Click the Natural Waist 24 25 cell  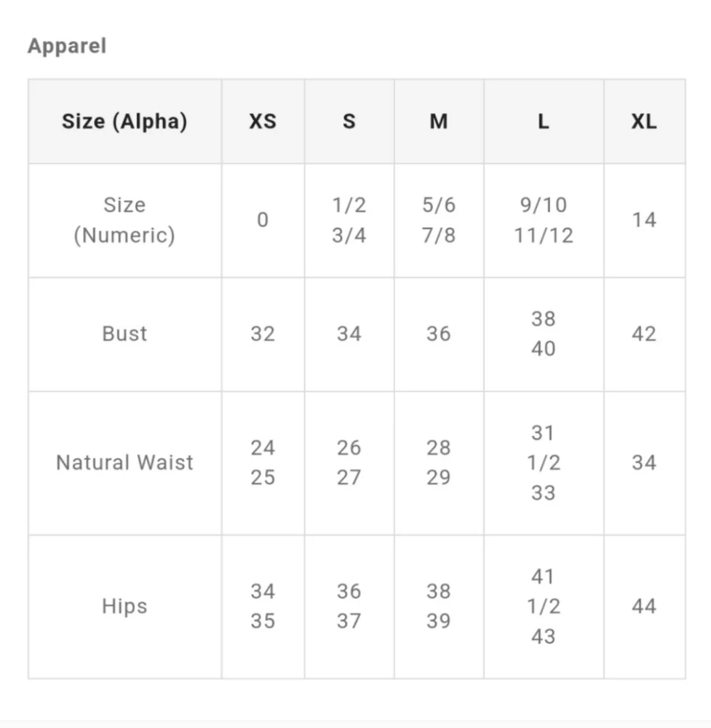click(263, 462)
